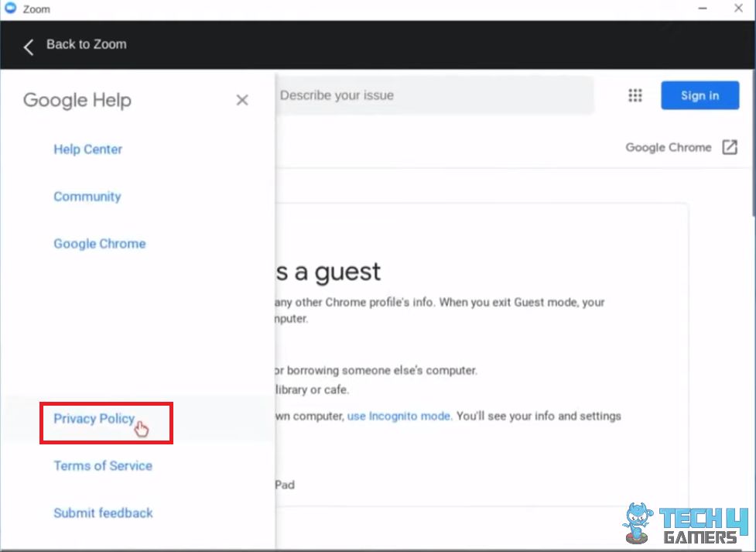756x552 pixels.
Task: Click the Zoom app logo in title bar
Action: pos(10,9)
